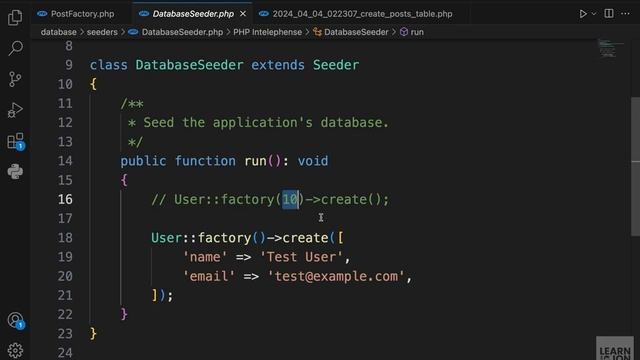Close the DatabaseSeeder.php tab

[243, 14]
